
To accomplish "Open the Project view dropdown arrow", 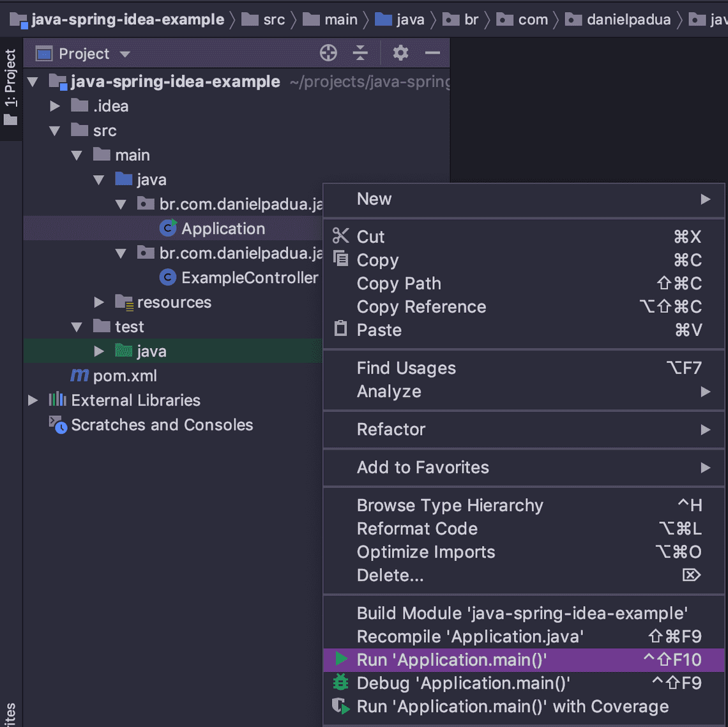I will point(125,54).
